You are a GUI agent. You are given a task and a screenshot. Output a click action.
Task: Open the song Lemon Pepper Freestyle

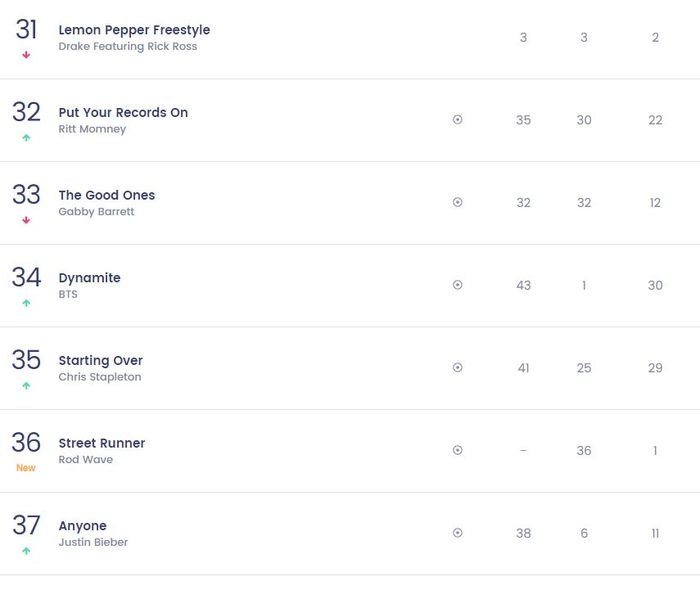click(x=134, y=30)
